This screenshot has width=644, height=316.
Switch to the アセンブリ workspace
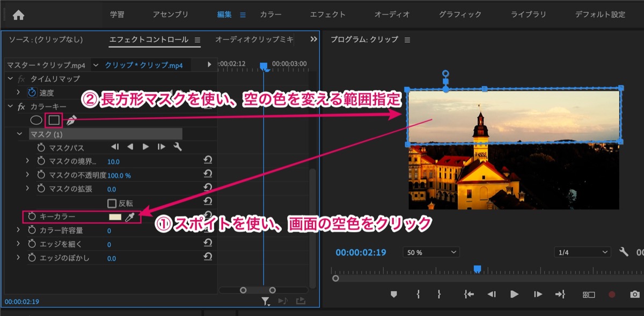point(171,15)
